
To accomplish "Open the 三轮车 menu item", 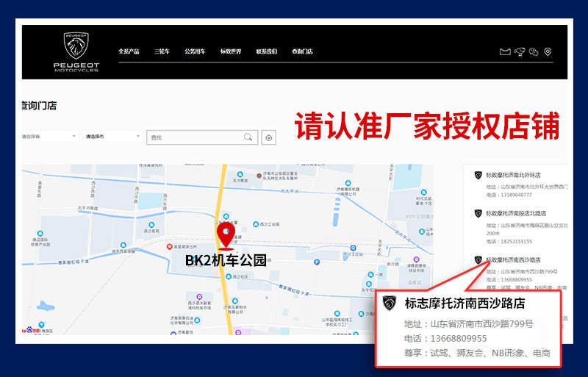I will pyautogui.click(x=162, y=51).
